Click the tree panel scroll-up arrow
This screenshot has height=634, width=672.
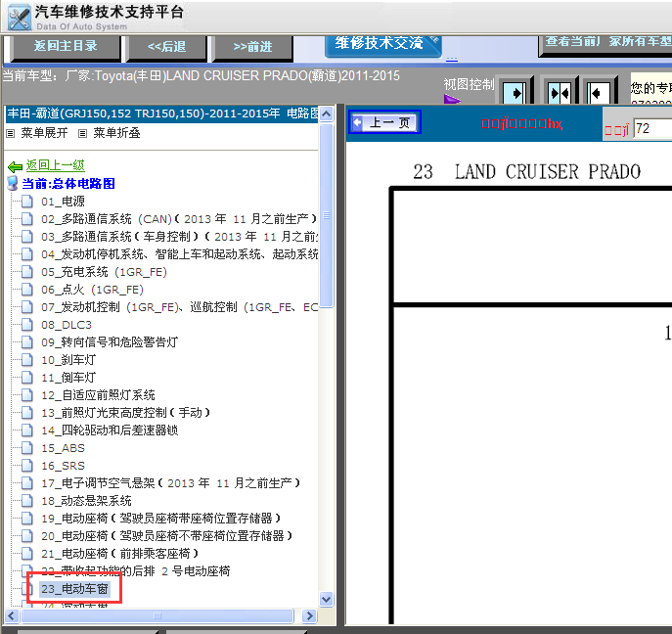[x=326, y=114]
